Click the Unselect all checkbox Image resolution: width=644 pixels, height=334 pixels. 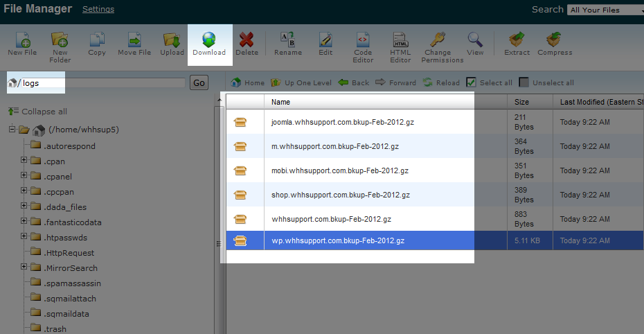tap(524, 82)
